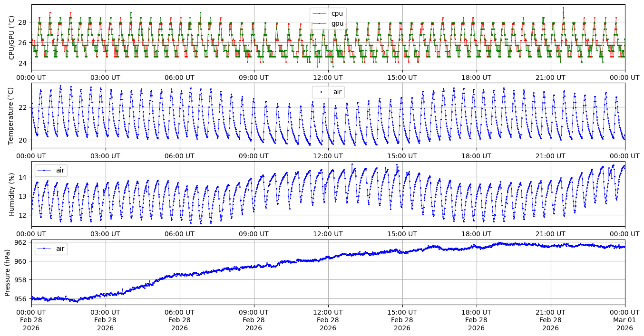Click the cpu text in the legend

337,13
